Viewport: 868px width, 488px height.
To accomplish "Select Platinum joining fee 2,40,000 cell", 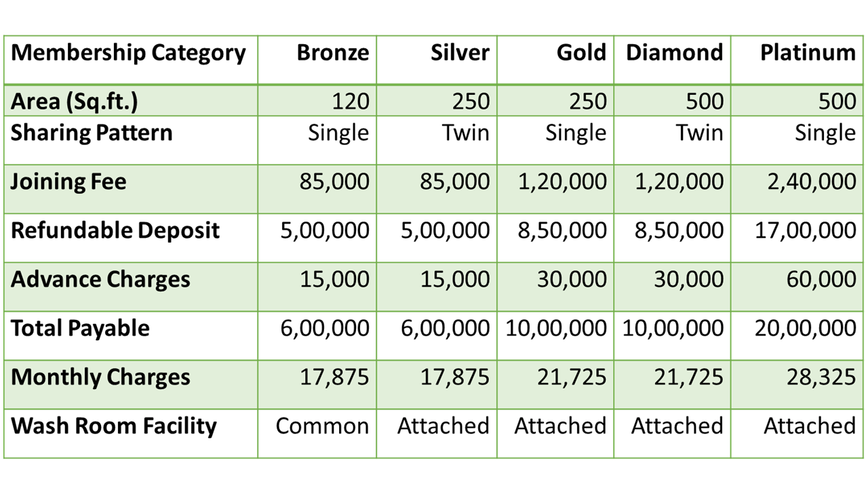I will click(796, 189).
